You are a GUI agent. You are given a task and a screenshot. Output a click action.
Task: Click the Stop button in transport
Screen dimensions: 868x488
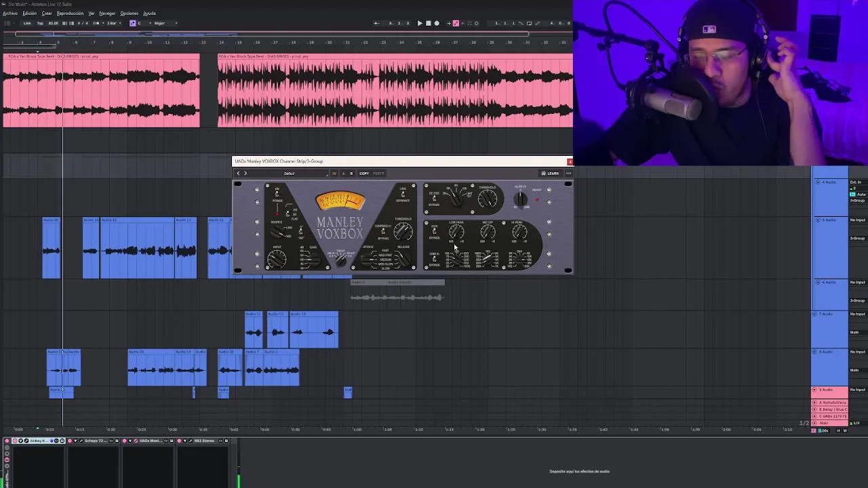coord(428,23)
